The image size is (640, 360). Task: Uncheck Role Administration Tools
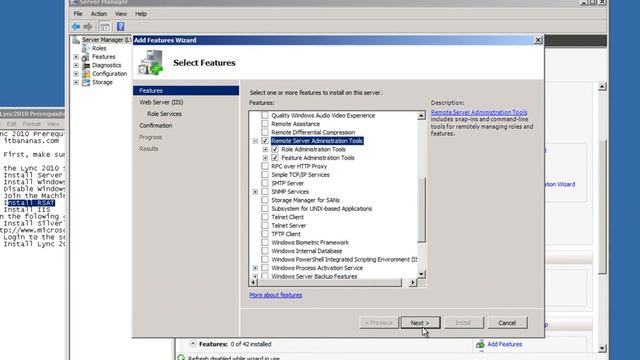(x=275, y=149)
